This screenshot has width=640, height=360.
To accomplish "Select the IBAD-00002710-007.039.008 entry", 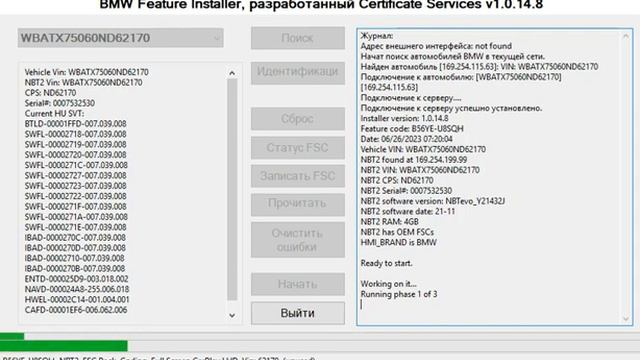I will (x=74, y=258).
